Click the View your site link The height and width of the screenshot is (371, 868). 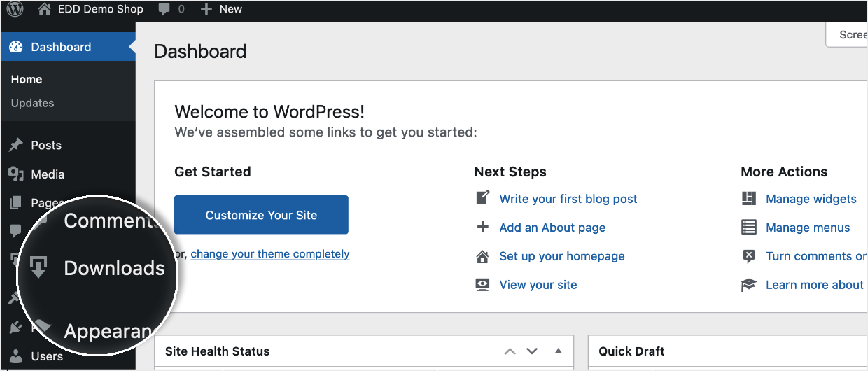point(538,285)
